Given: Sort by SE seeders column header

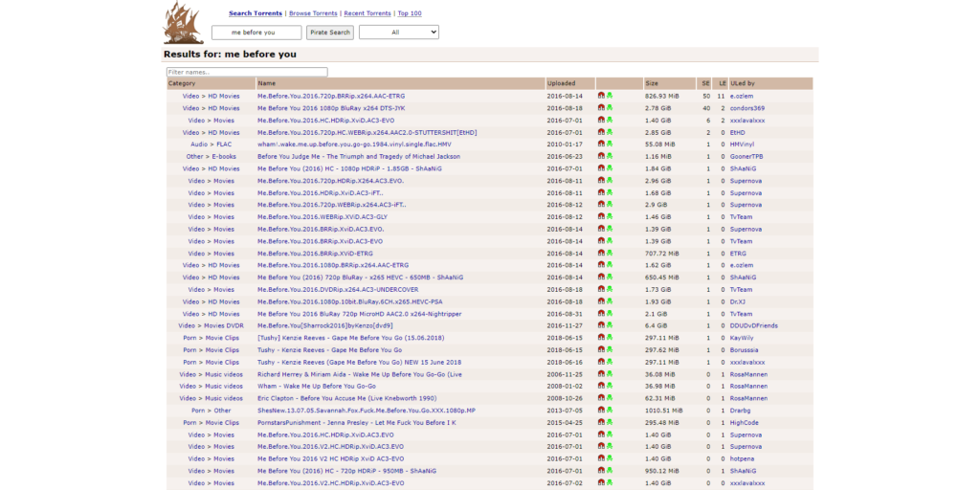Looking at the screenshot, I should point(704,83).
